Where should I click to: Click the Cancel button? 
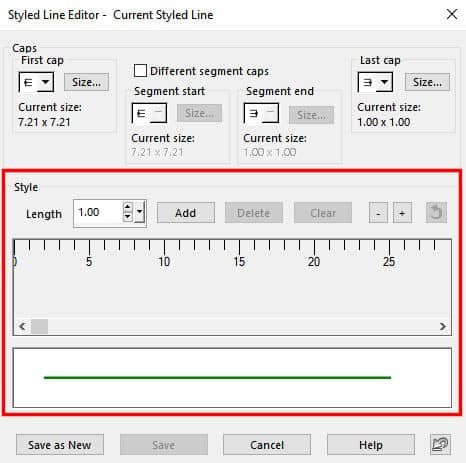pyautogui.click(x=267, y=445)
